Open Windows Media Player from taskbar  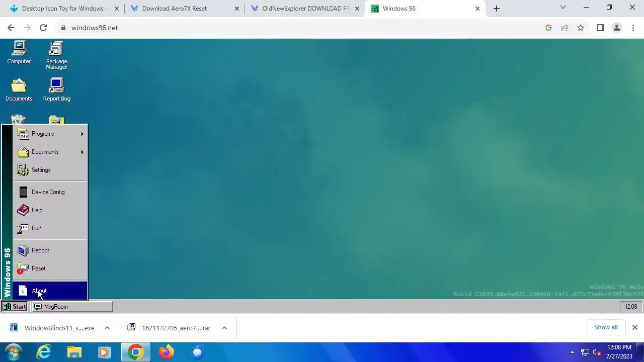tap(104, 352)
